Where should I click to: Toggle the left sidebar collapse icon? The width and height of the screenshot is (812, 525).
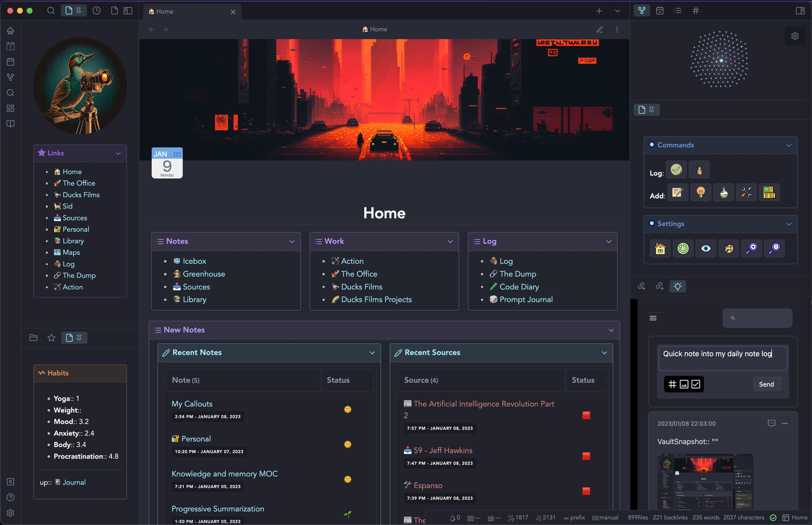128,11
